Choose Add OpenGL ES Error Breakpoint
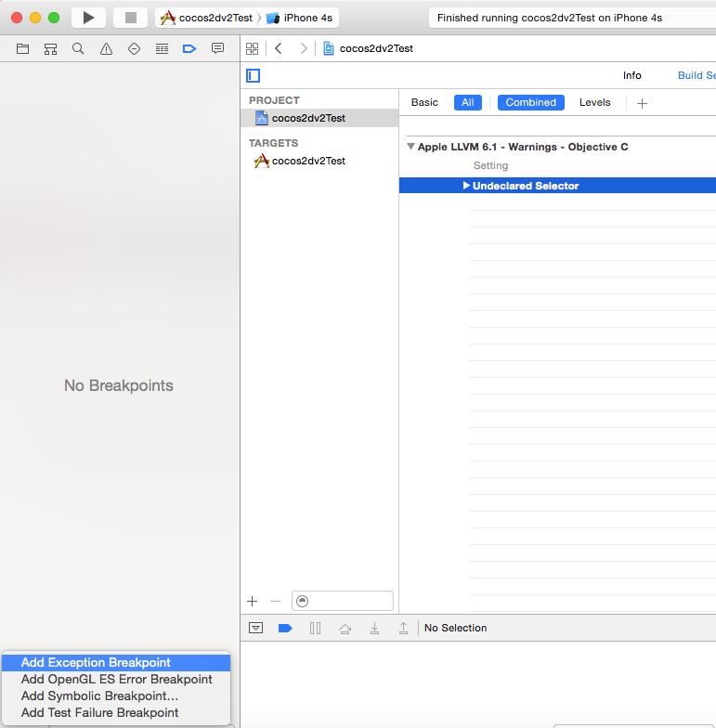Viewport: 716px width, 728px height. 116,679
